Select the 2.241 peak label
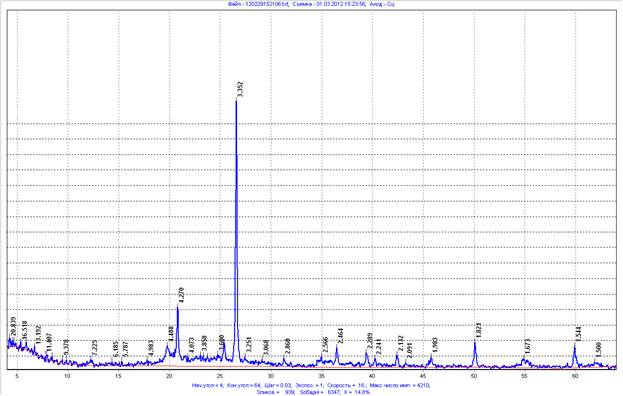This screenshot has width=623, height=396. click(x=379, y=347)
